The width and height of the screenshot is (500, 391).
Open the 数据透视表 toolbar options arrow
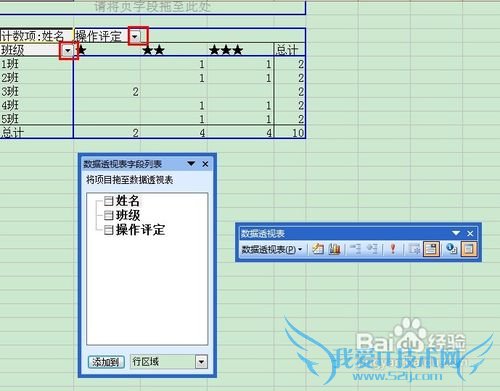(456, 233)
